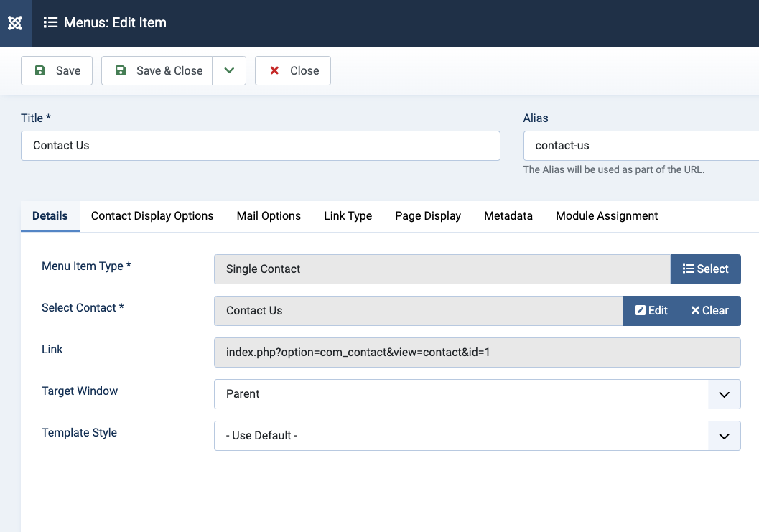759x532 pixels.
Task: Switch to the Details tab
Action: tap(50, 215)
